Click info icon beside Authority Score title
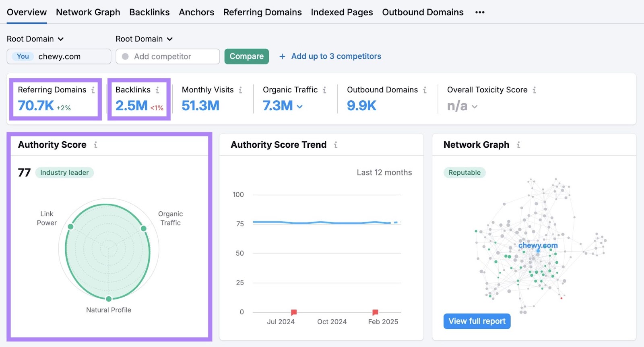The image size is (644, 347). click(95, 145)
